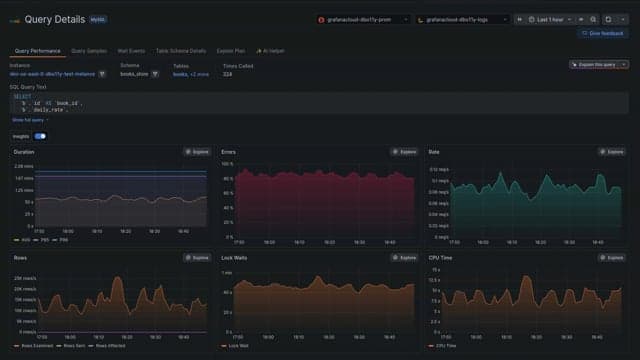Click the Rows panel title
This screenshot has height=360, width=640.
pyautogui.click(x=20, y=258)
